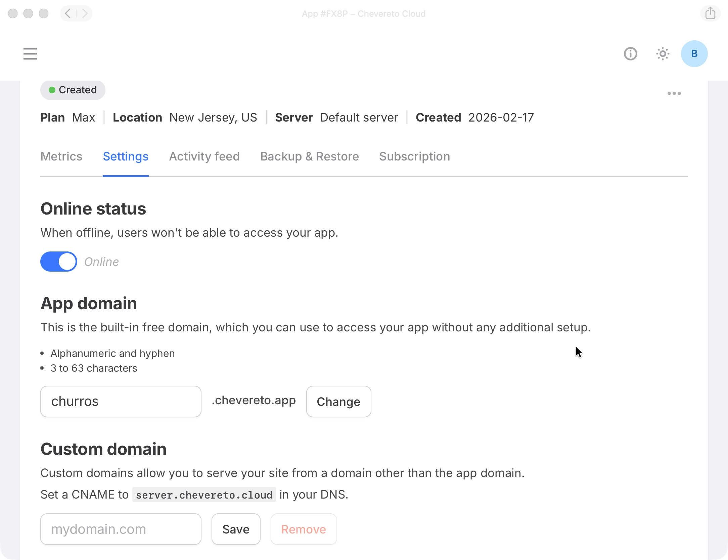This screenshot has height=560, width=728.
Task: Focus the mydomain.com custom domain field
Action: [121, 529]
